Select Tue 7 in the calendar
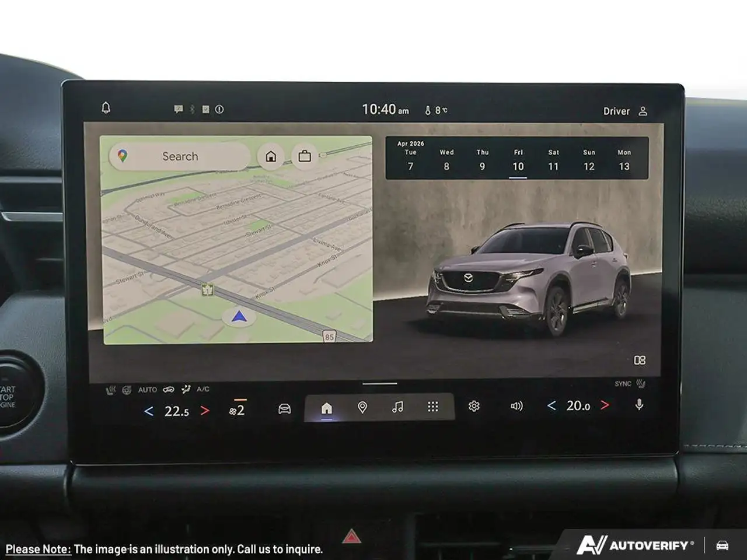Screen dimensions: 747x560 [411, 160]
